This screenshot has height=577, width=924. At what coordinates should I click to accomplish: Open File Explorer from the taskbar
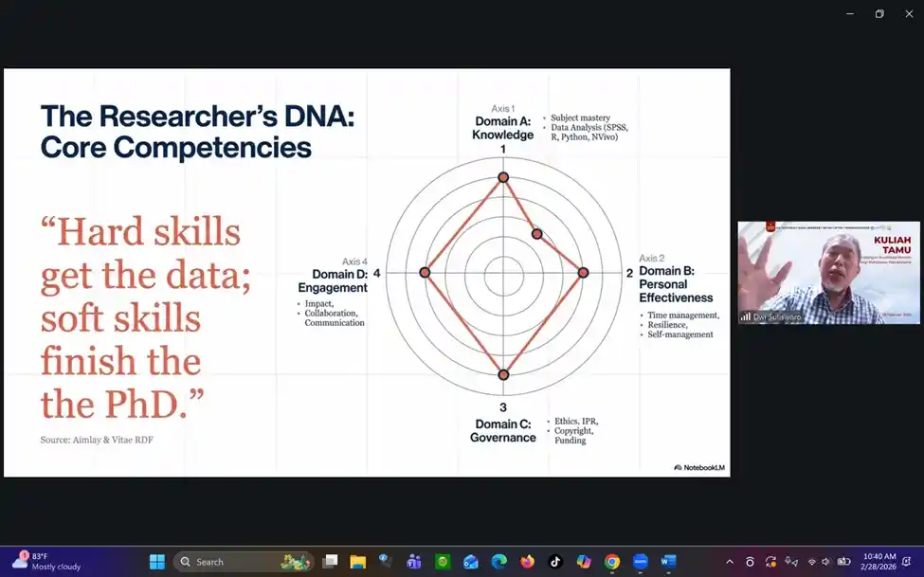357,561
